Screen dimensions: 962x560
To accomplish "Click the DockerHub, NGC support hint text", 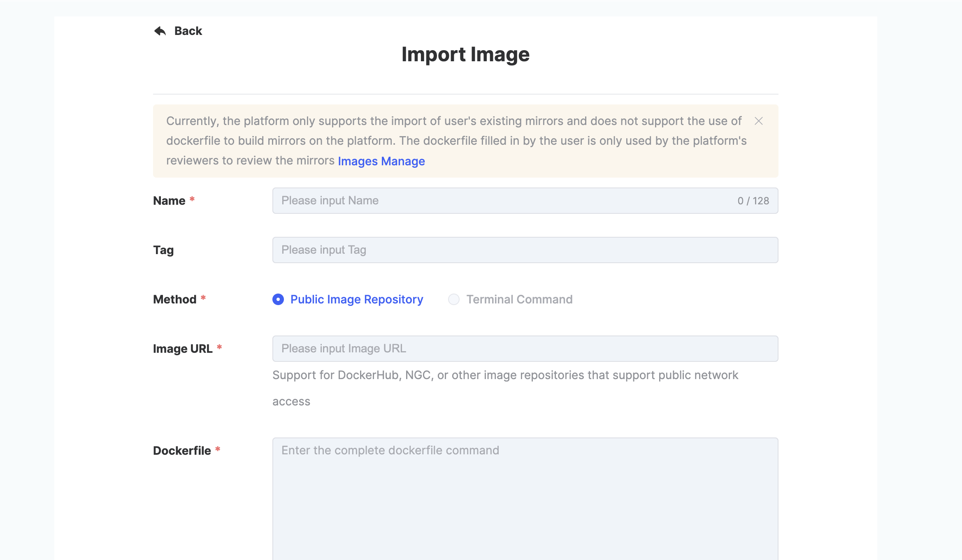I will (x=505, y=375).
